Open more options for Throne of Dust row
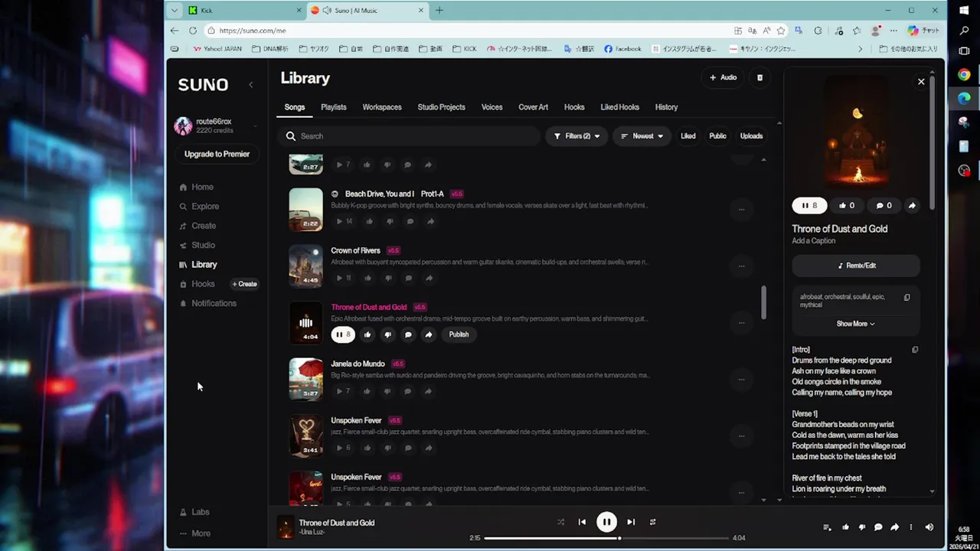Image resolution: width=980 pixels, height=551 pixels. 741,323
